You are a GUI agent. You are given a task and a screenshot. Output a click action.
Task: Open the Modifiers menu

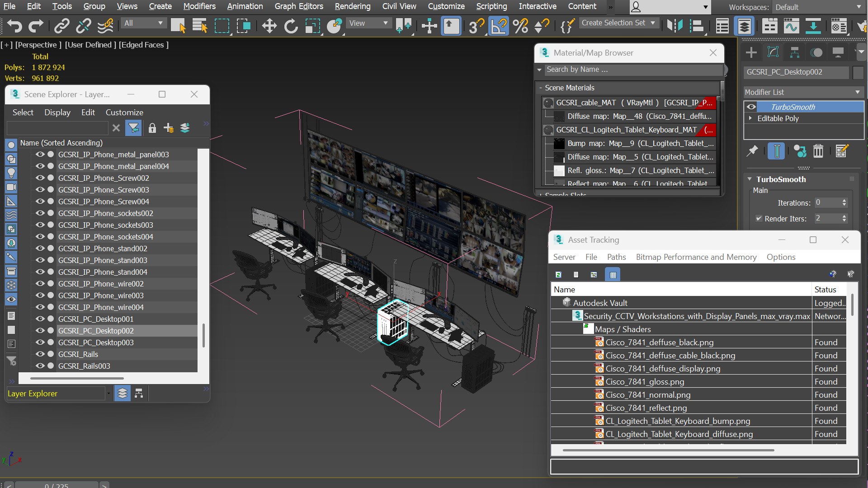(x=199, y=6)
